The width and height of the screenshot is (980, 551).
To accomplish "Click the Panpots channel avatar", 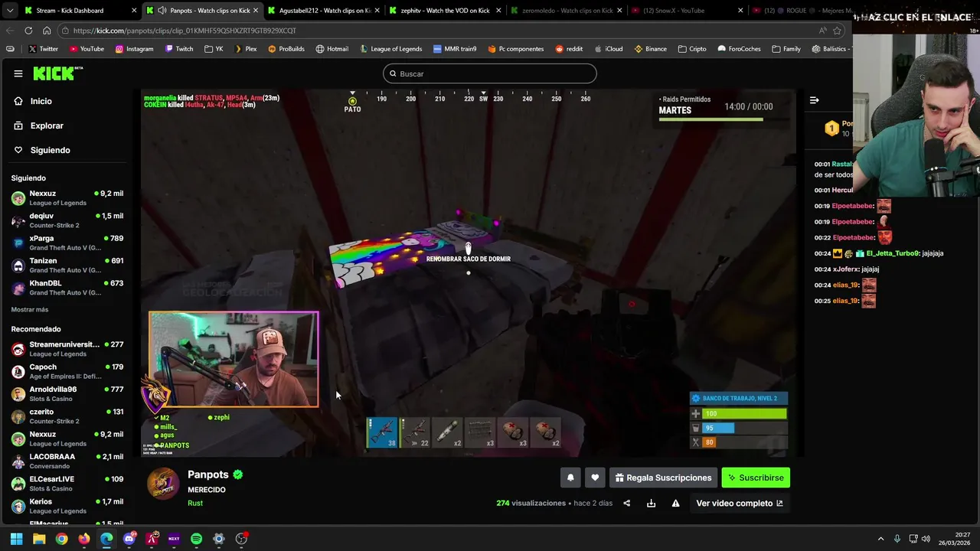I will click(x=163, y=484).
